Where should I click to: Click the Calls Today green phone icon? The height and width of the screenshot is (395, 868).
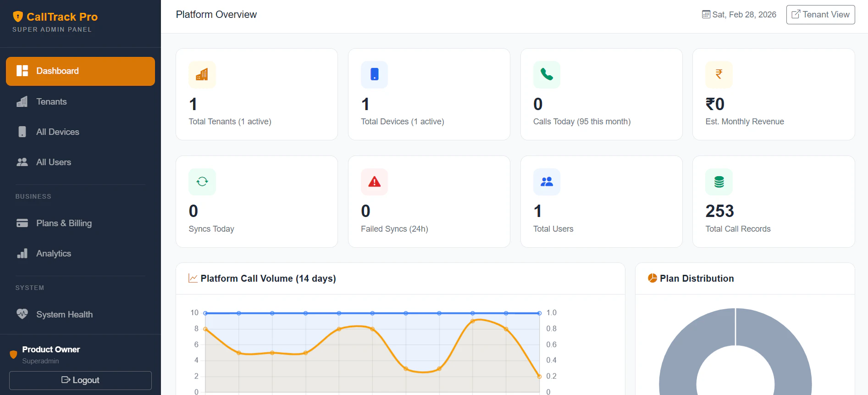[547, 74]
